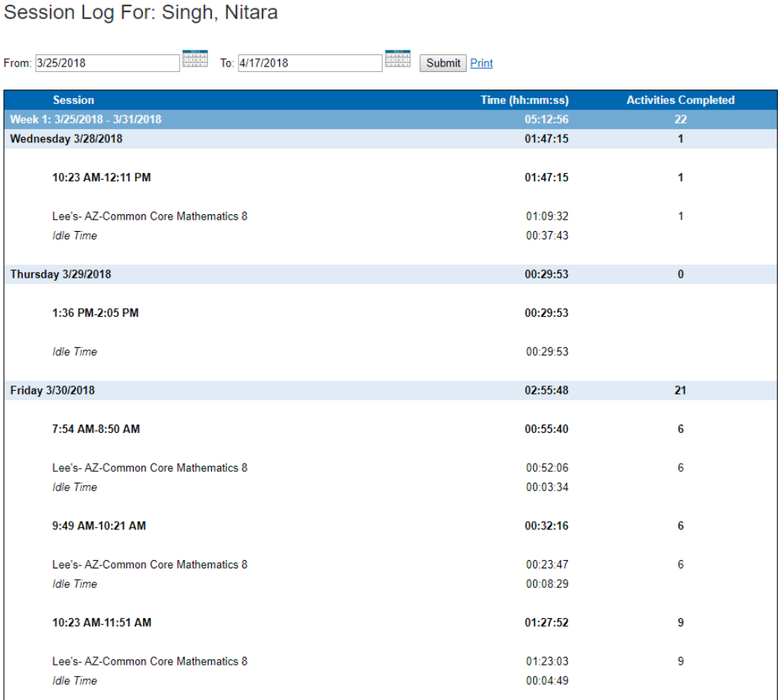Viewport: 778px width, 700px height.
Task: Select the session time 00:55:40
Action: point(546,428)
